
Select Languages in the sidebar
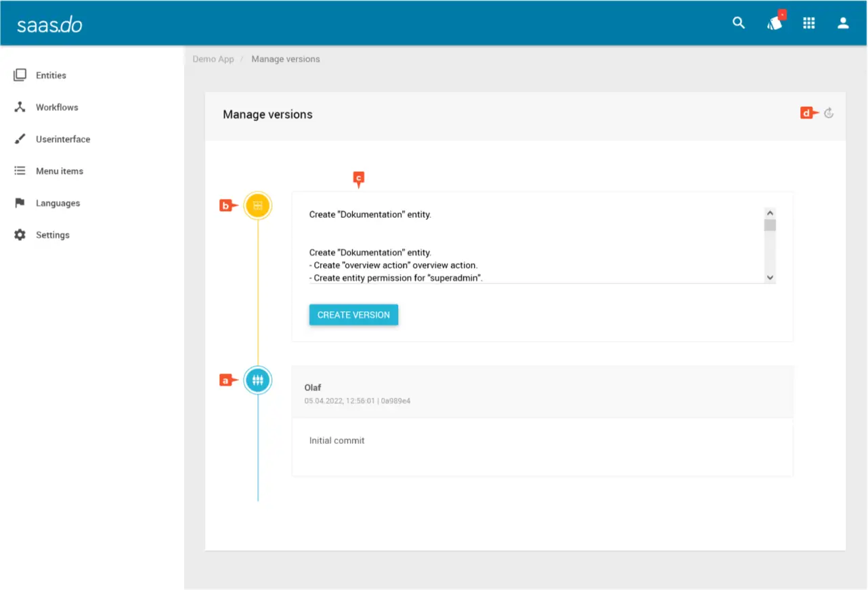[x=58, y=203]
